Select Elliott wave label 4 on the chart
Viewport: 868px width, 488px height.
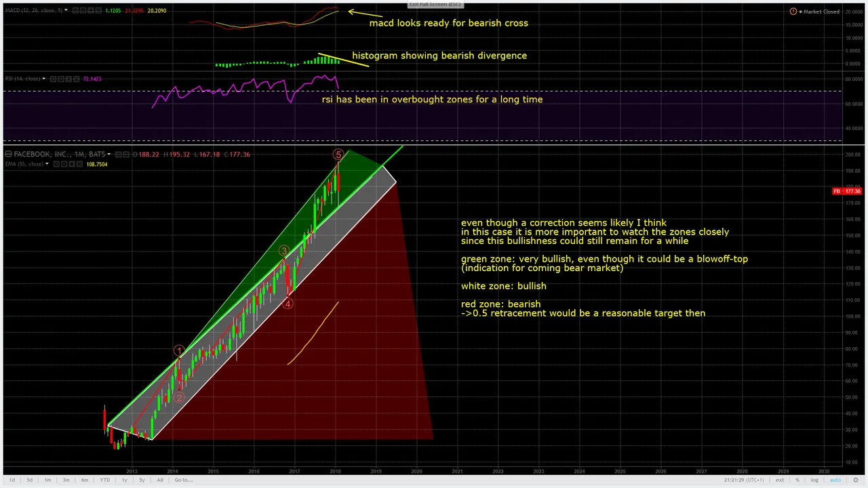pyautogui.click(x=288, y=304)
